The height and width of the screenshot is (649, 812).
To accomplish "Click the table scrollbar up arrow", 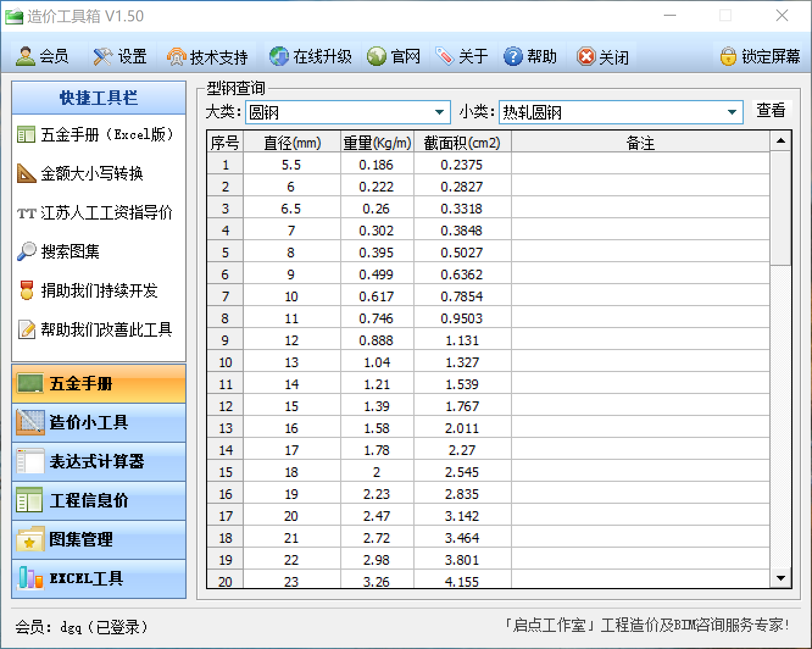I will click(780, 142).
